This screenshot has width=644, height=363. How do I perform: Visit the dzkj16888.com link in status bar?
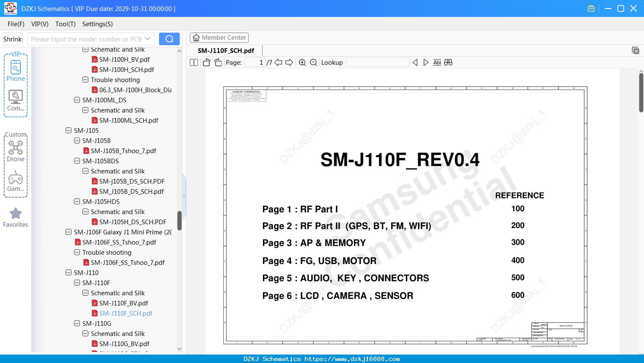tap(352, 359)
